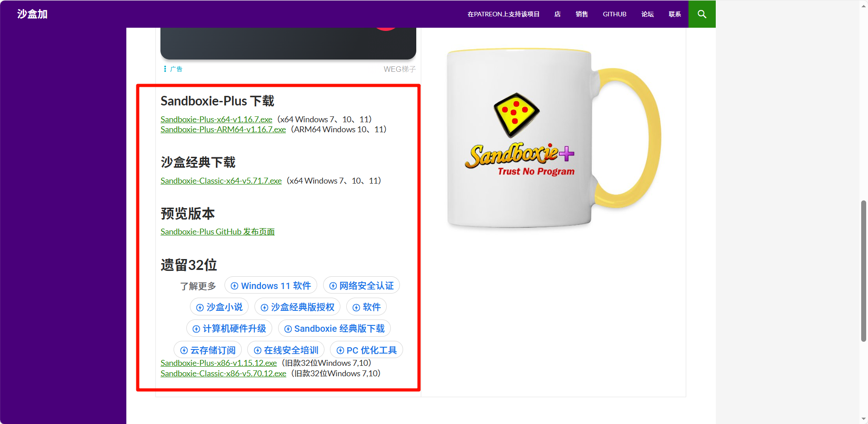Go to the GITHUB menu item
This screenshot has width=868, height=424.
614,14
